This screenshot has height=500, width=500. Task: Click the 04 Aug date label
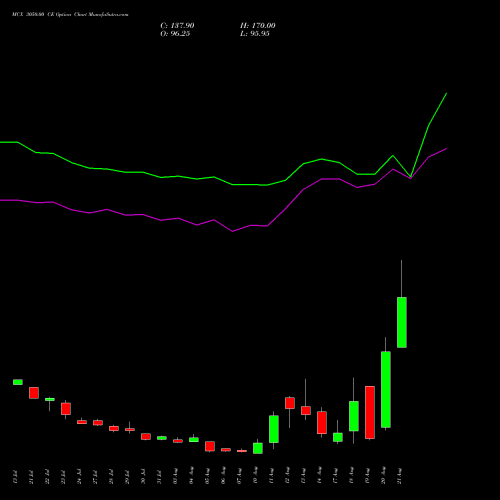(x=192, y=476)
